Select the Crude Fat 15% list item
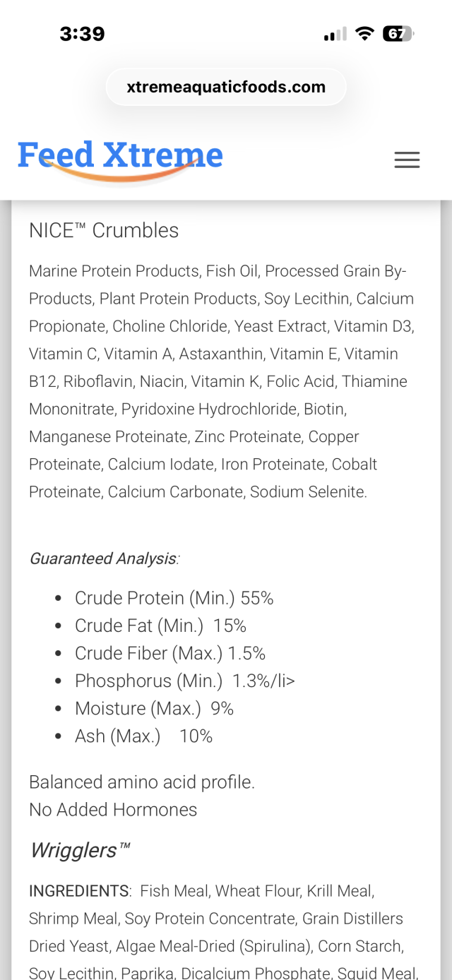452x980 pixels. tap(160, 626)
